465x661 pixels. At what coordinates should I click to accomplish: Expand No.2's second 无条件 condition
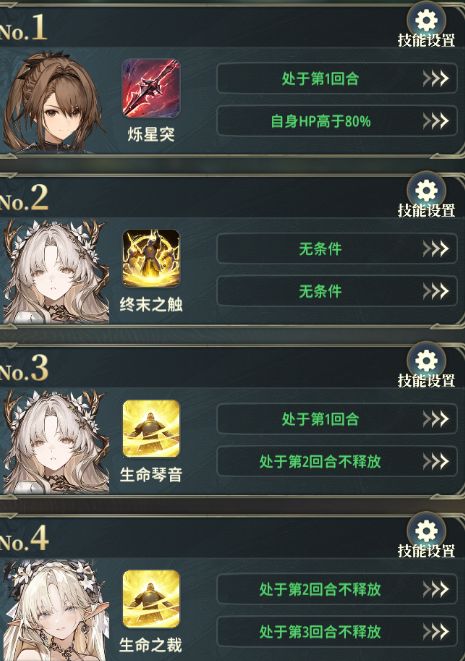pos(337,291)
